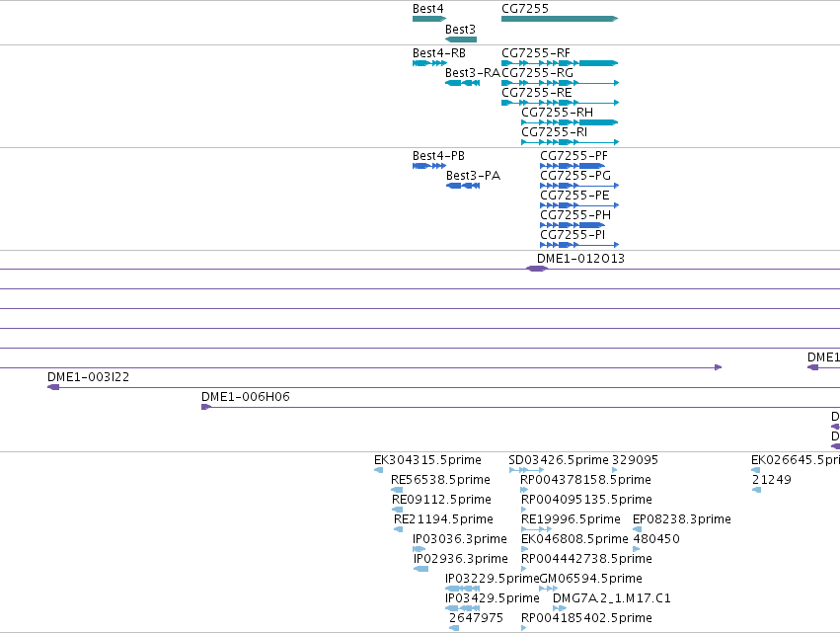Image resolution: width=840 pixels, height=633 pixels.
Task: Click EST RE19996.5prime
Action: coord(537,529)
